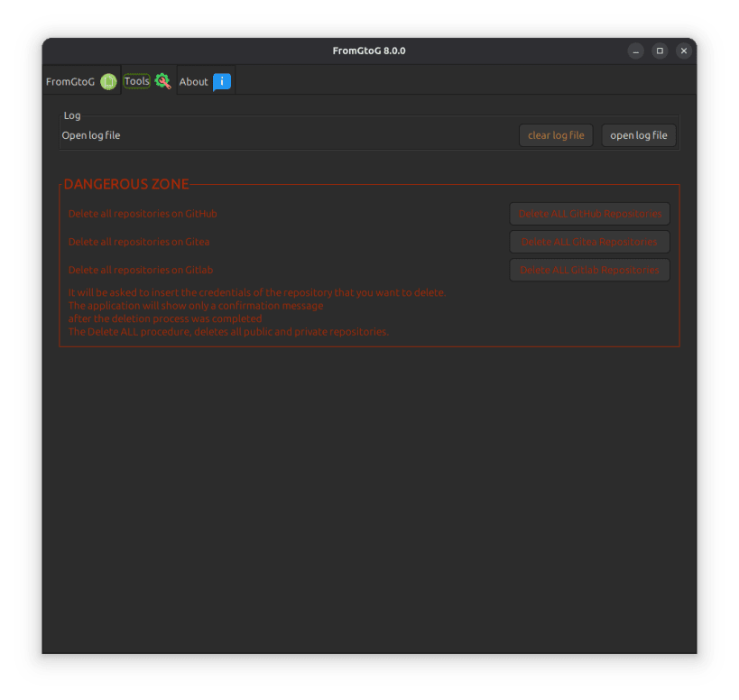The width and height of the screenshot is (739, 700).
Task: Click the FromGtoG 8.0.0 window title
Action: click(x=369, y=51)
